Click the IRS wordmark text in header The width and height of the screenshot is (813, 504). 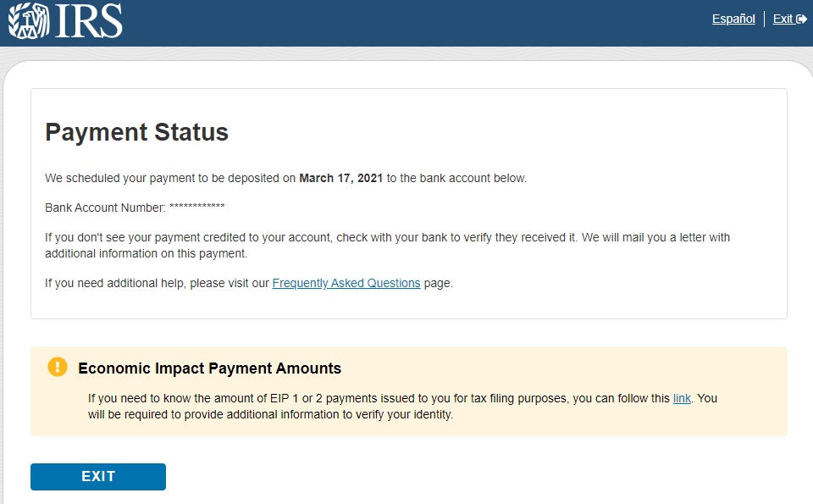point(88,20)
